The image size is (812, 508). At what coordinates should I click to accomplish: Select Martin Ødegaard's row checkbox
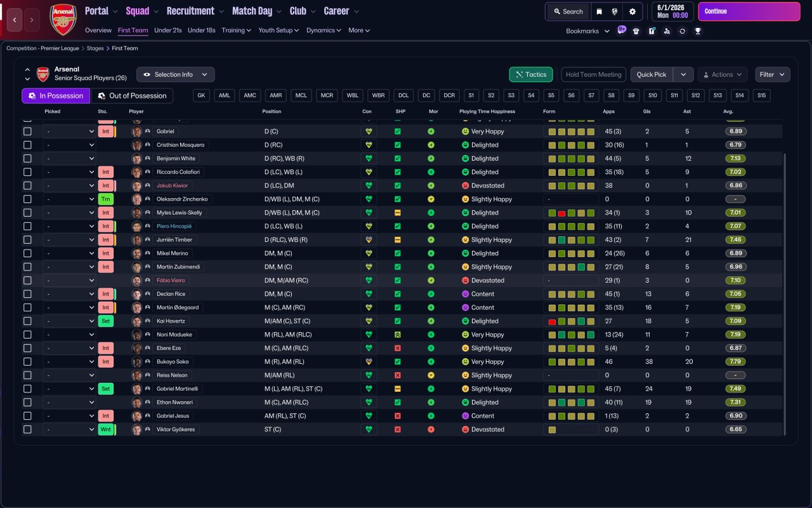pyautogui.click(x=27, y=307)
